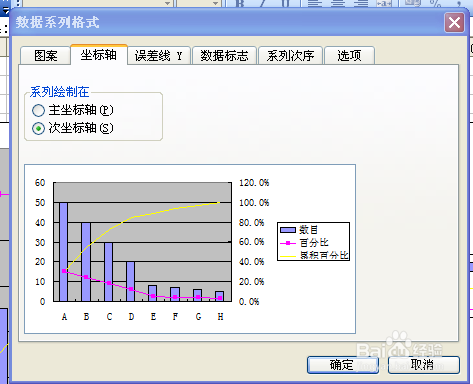Click the 60 primary axis label

40,183
